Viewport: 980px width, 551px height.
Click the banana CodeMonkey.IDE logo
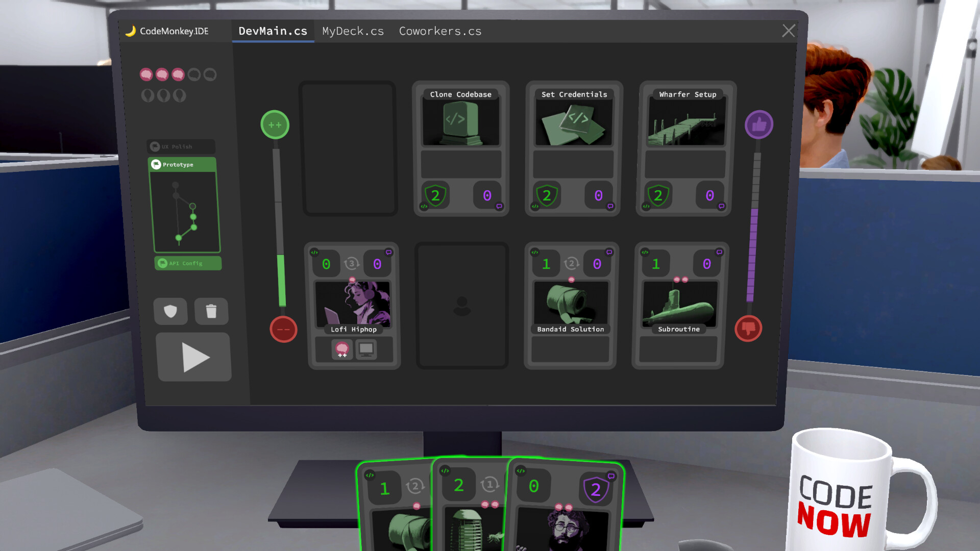click(x=132, y=31)
